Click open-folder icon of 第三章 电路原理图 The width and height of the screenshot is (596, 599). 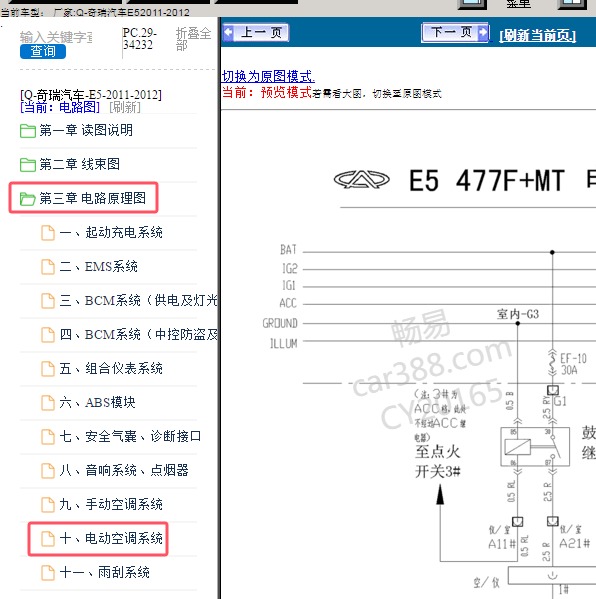click(x=28, y=199)
